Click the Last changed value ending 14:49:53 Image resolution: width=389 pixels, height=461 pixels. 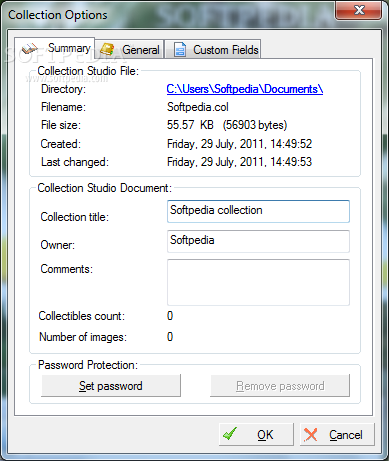coord(239,162)
